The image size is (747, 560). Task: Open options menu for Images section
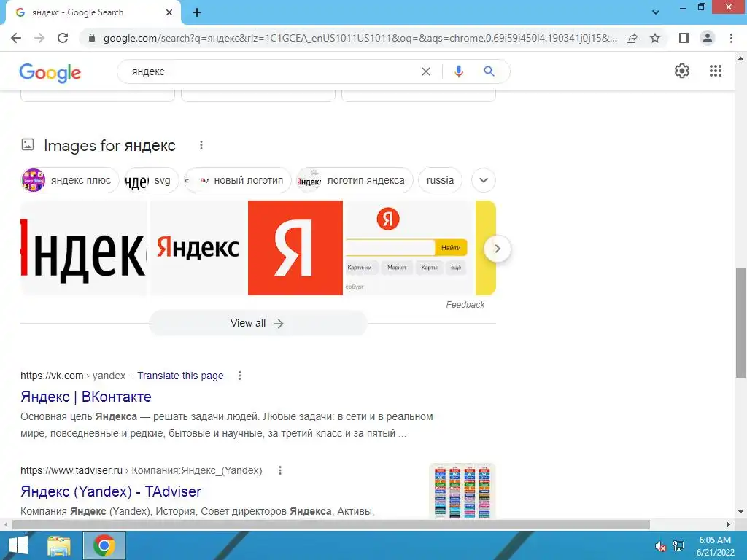pyautogui.click(x=201, y=145)
